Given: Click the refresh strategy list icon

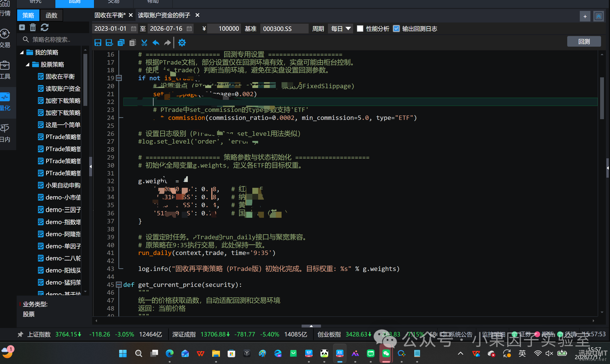Looking at the screenshot, I should coord(44,27).
